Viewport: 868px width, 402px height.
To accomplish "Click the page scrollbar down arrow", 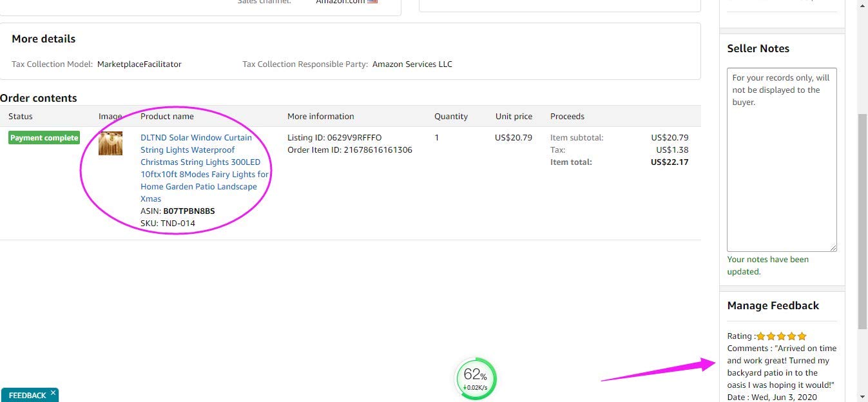I will tap(863, 397).
